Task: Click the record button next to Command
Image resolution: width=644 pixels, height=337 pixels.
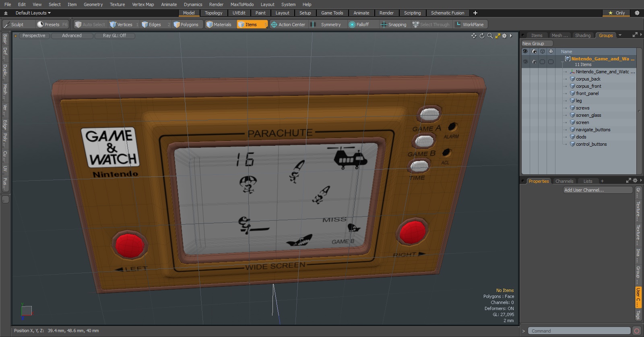Action: point(636,331)
